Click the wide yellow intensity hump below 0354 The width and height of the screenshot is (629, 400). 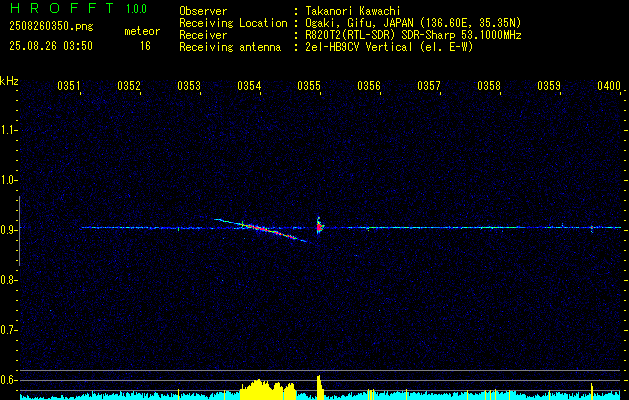[268, 390]
